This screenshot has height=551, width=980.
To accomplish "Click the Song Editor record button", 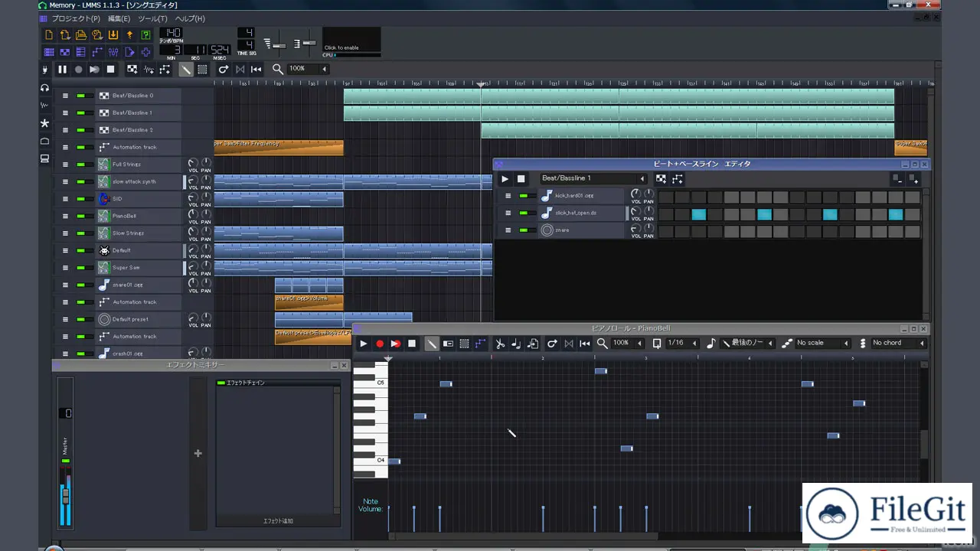I will tap(78, 69).
